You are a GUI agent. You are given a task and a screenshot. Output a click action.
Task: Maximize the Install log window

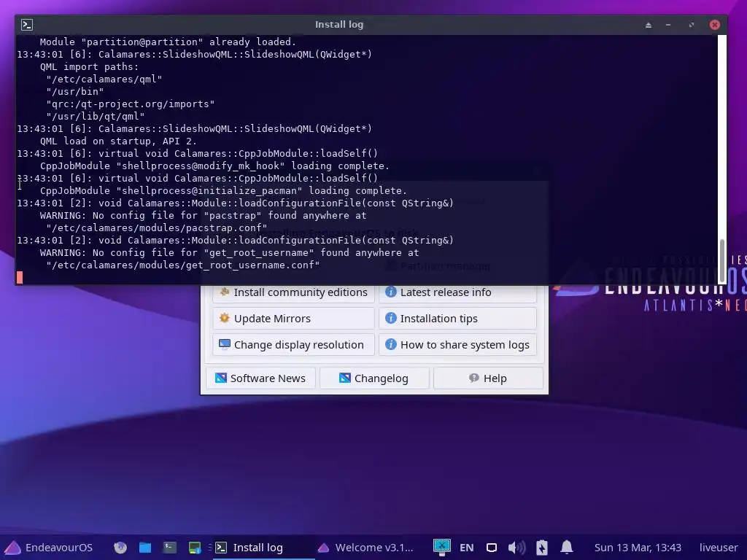point(692,25)
